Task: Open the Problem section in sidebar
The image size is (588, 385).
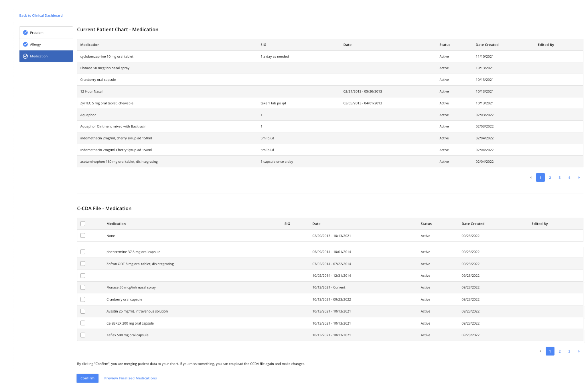Action: click(46, 32)
